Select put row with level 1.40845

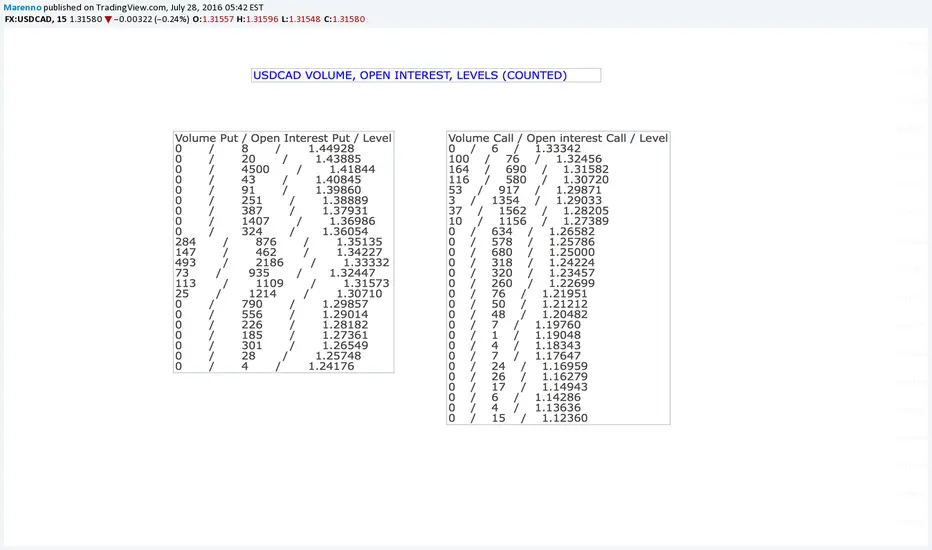point(268,180)
